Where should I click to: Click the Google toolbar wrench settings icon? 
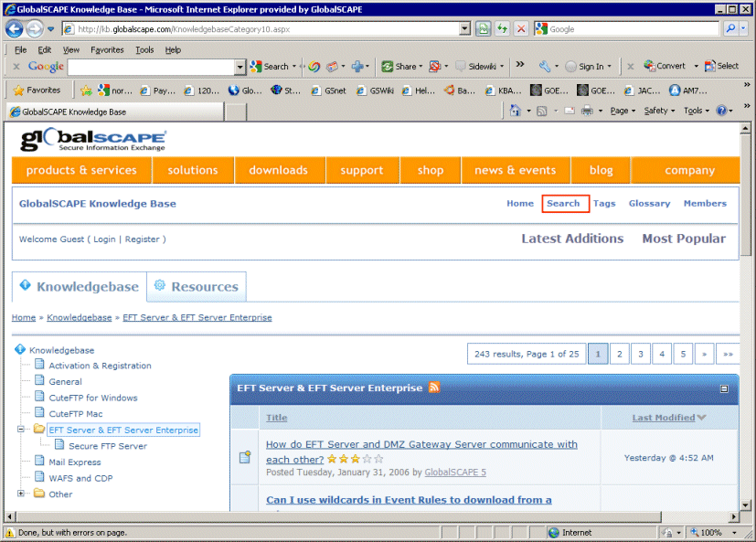pos(545,67)
